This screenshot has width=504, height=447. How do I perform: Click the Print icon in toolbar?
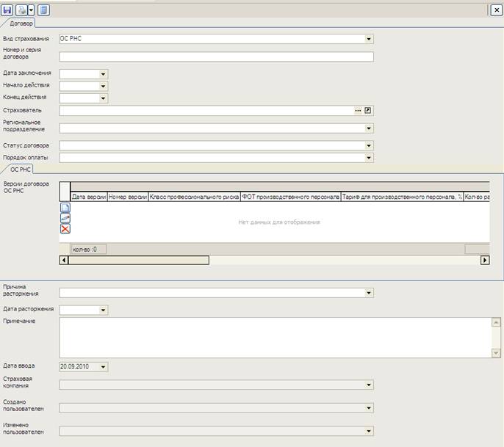[21, 10]
